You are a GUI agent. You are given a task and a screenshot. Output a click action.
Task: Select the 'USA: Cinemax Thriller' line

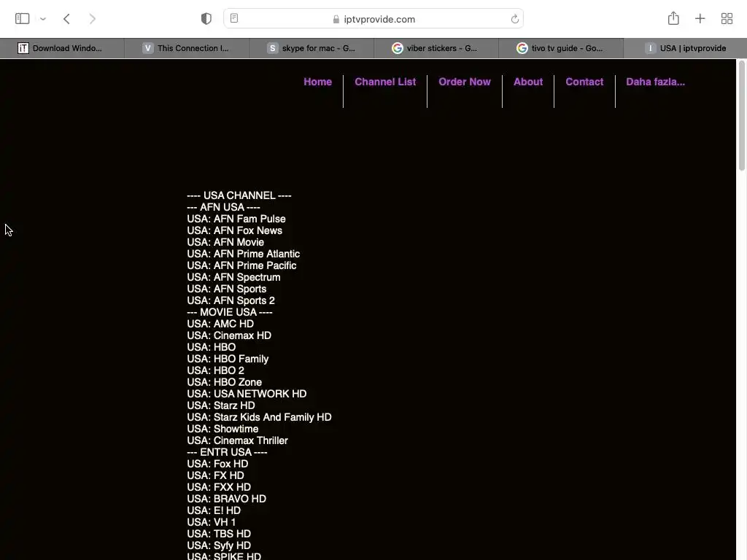[x=237, y=440]
